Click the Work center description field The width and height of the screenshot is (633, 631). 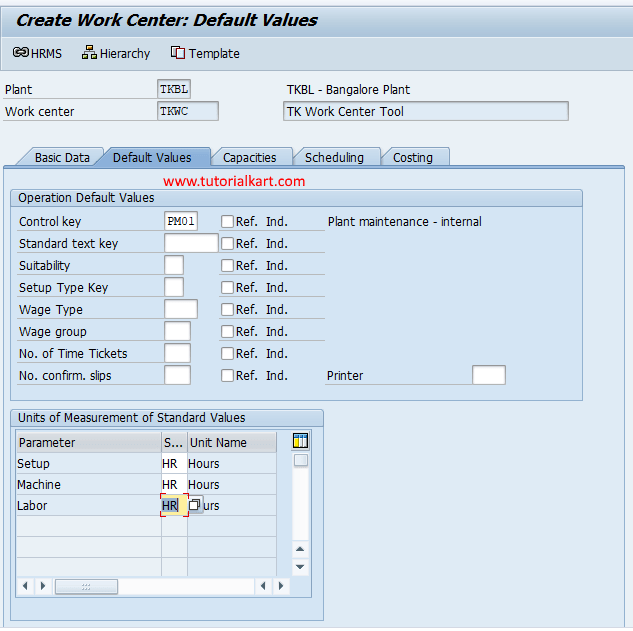pyautogui.click(x=425, y=111)
